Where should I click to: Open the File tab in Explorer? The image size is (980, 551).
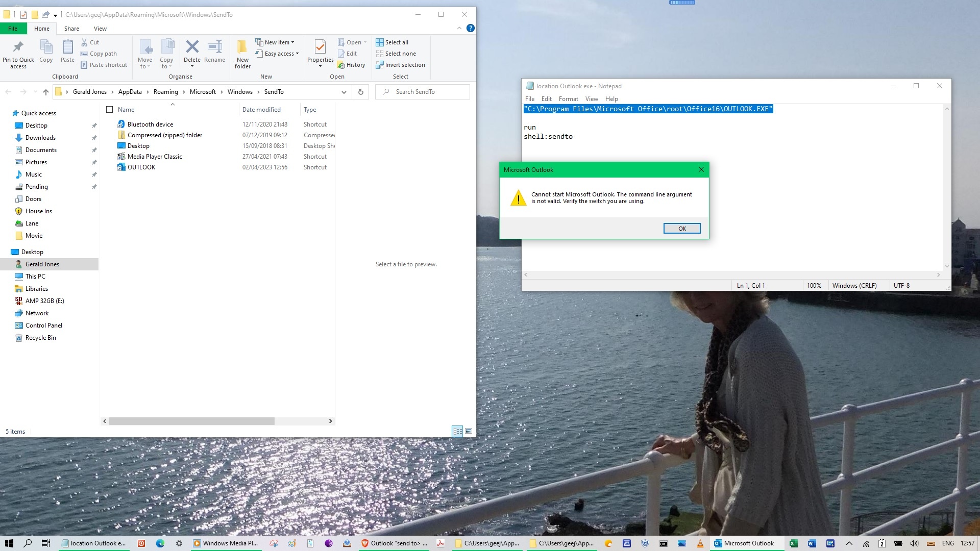coord(13,29)
